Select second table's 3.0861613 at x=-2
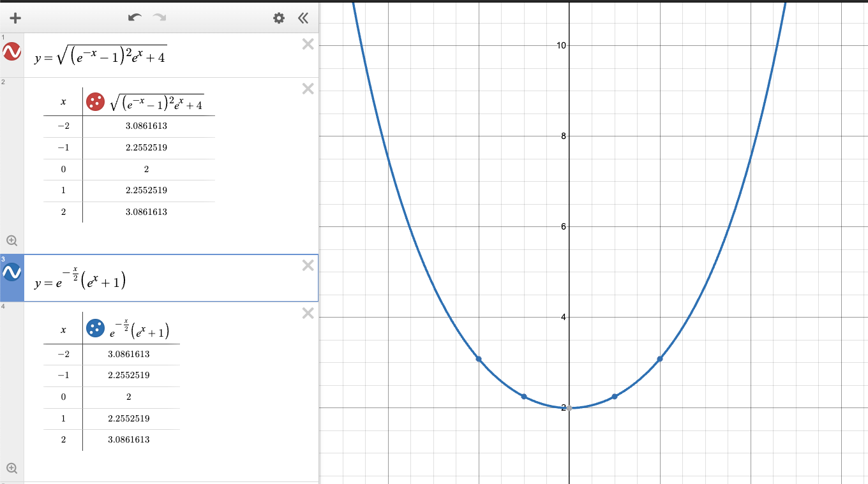The height and width of the screenshot is (484, 868). (129, 354)
